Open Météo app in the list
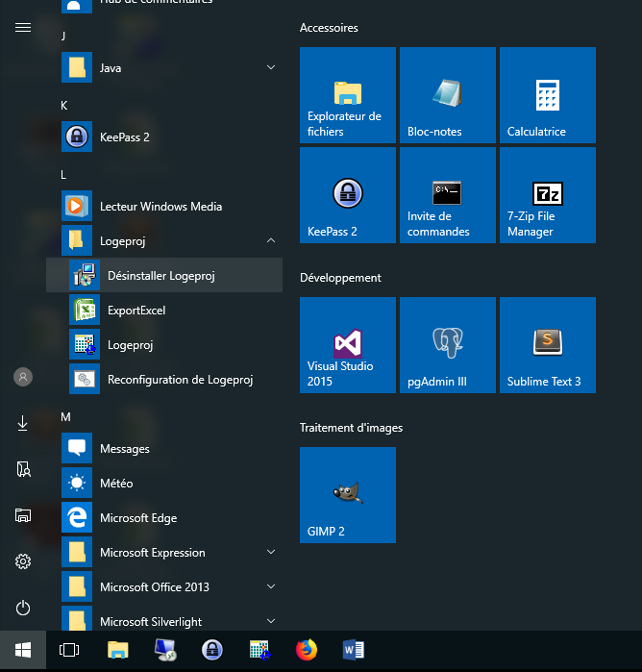 point(164,483)
